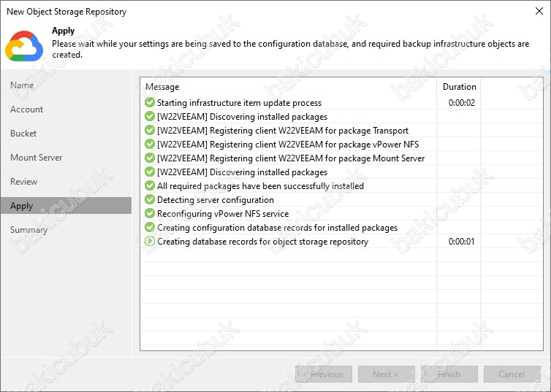
Task: Click success icon beside Reconfiguring vPower NFS service
Action: [x=150, y=213]
